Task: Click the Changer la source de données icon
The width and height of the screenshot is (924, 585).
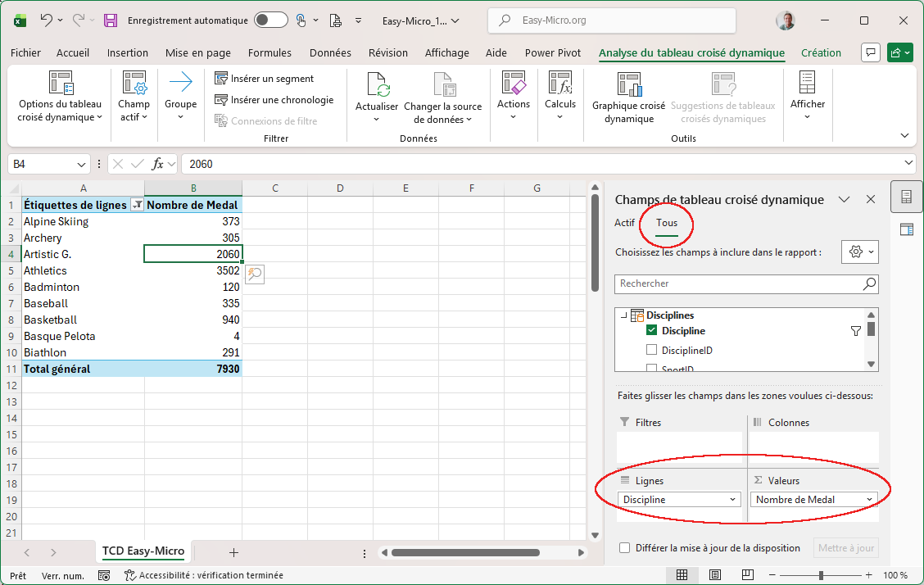Action: click(443, 84)
